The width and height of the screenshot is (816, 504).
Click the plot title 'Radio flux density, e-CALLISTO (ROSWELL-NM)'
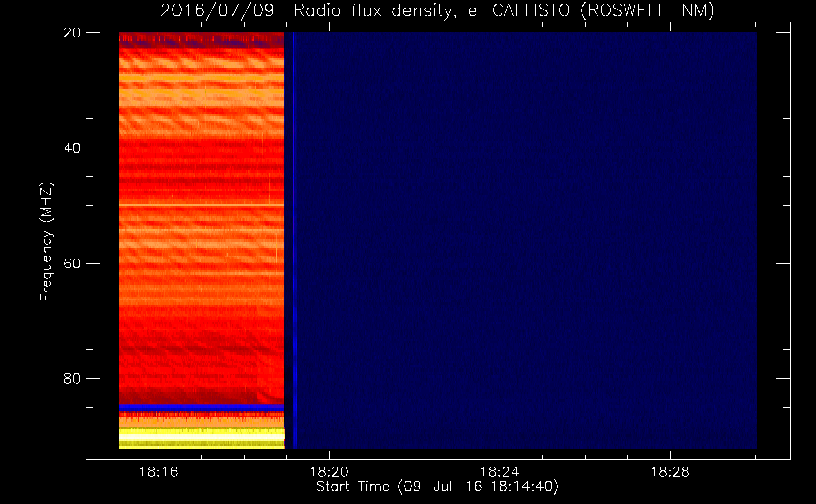coord(504,10)
